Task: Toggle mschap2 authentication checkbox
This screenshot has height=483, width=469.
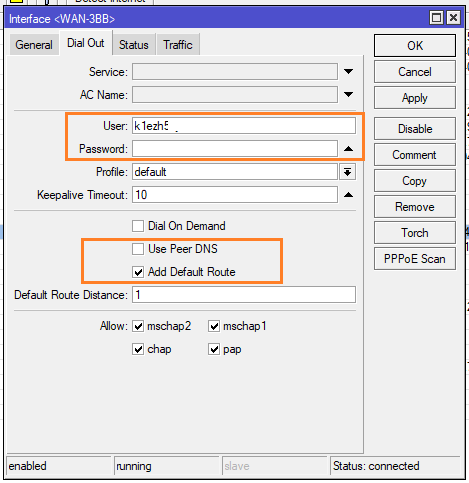Action: click(x=138, y=326)
